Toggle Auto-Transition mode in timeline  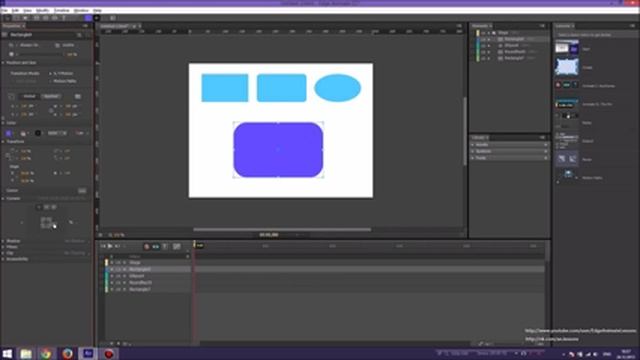pyautogui.click(x=156, y=247)
